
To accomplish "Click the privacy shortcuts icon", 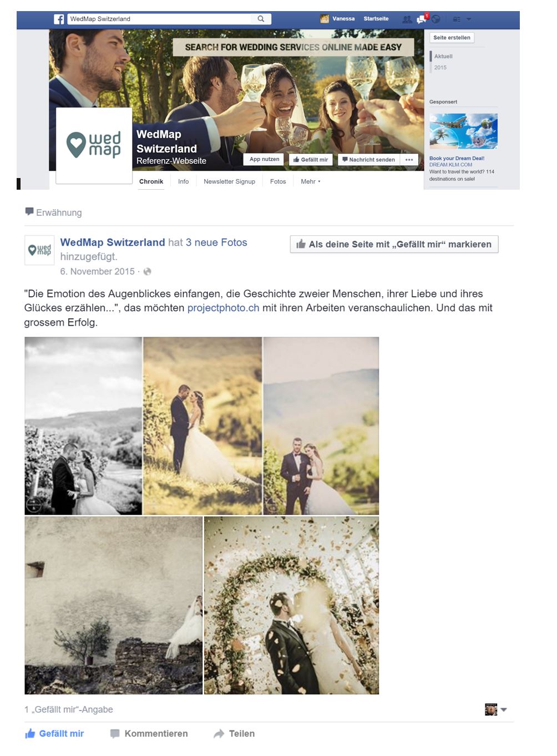I will pyautogui.click(x=457, y=19).
